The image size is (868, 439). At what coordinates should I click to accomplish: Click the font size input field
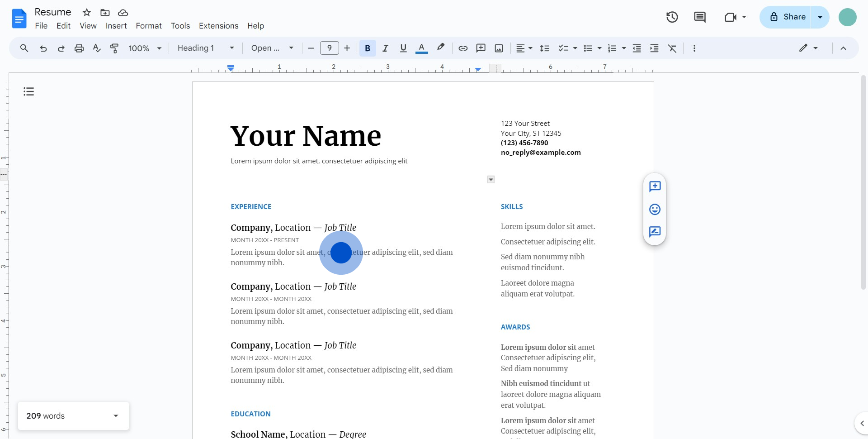click(330, 48)
